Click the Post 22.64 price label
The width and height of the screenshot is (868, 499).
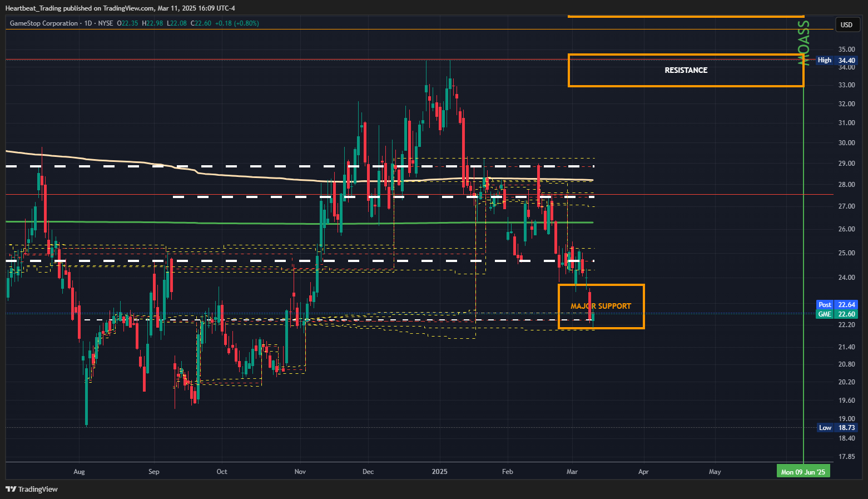click(x=837, y=305)
